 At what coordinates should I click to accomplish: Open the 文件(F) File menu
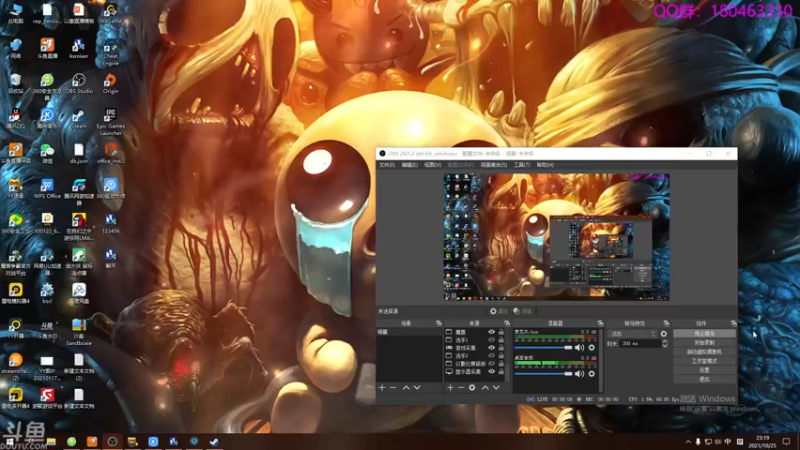pos(386,165)
